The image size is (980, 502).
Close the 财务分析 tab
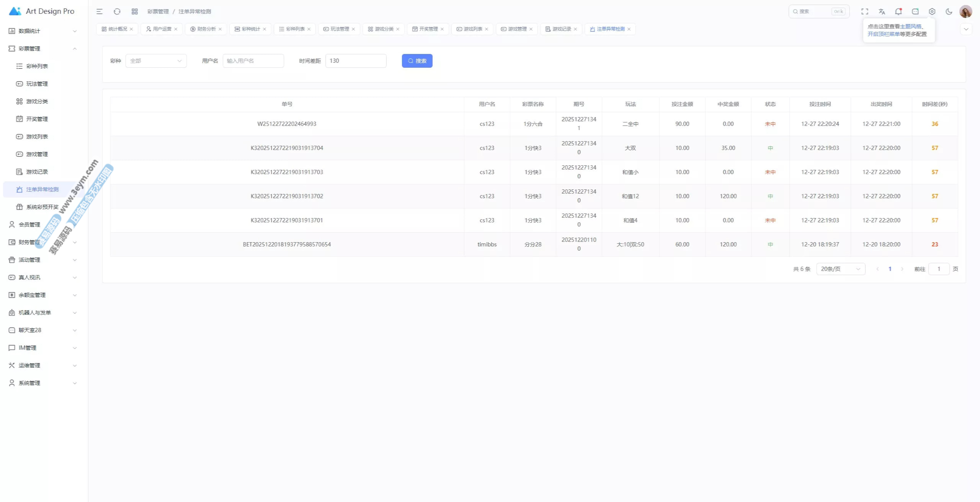click(220, 29)
